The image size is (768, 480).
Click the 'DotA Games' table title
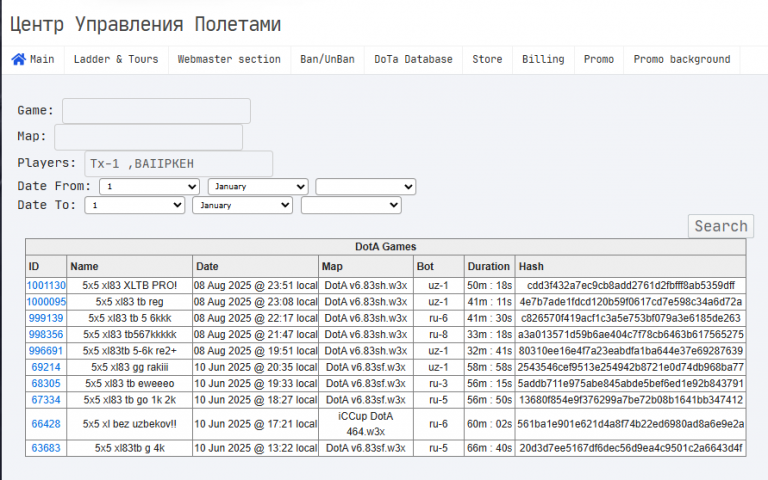[385, 247]
